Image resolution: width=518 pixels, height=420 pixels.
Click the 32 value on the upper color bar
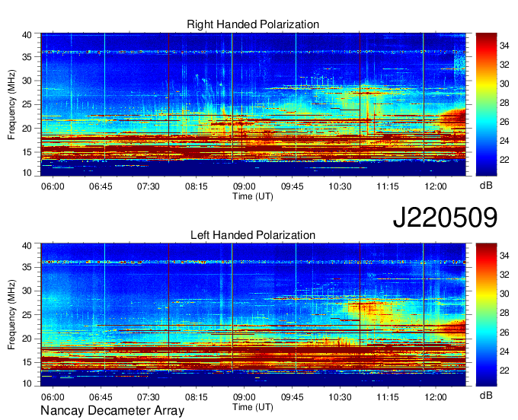[504, 65]
